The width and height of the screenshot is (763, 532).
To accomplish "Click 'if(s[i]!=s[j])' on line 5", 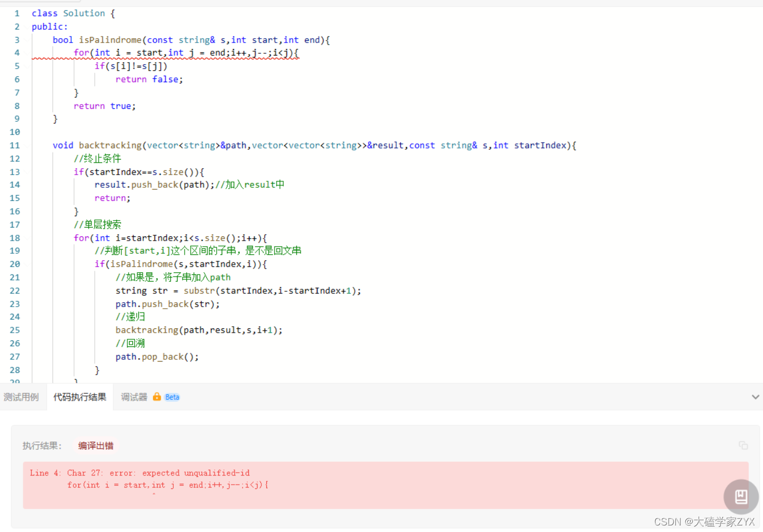I will pyautogui.click(x=131, y=66).
